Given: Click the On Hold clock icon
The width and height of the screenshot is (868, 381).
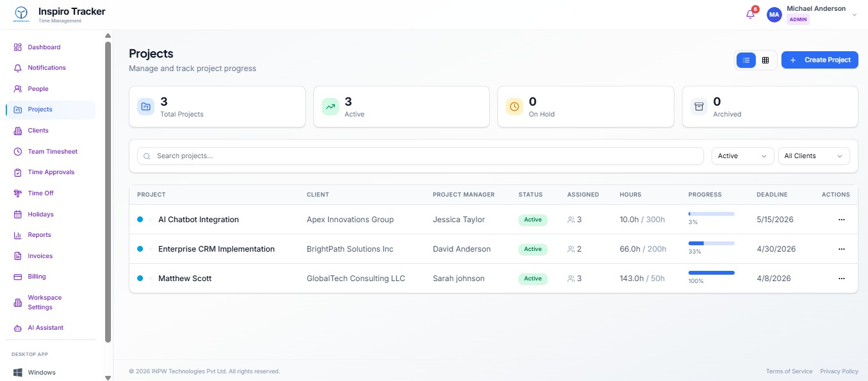Looking at the screenshot, I should click(x=514, y=107).
